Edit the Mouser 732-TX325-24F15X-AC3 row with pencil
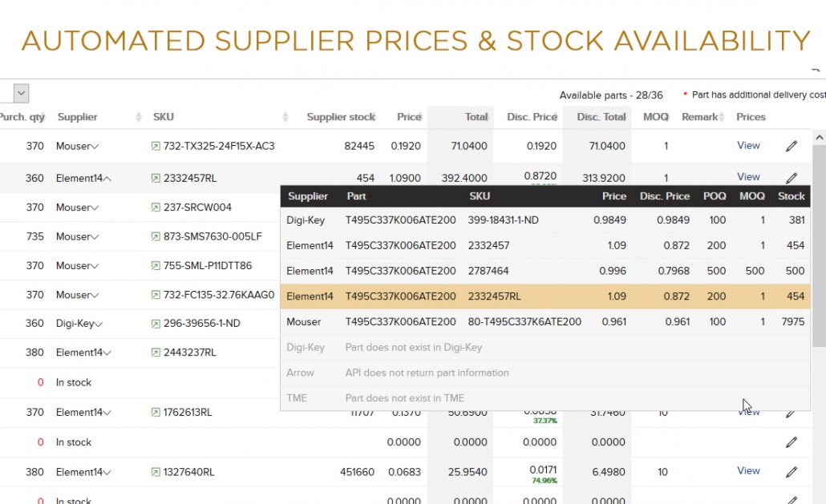826x504 pixels. click(x=792, y=147)
